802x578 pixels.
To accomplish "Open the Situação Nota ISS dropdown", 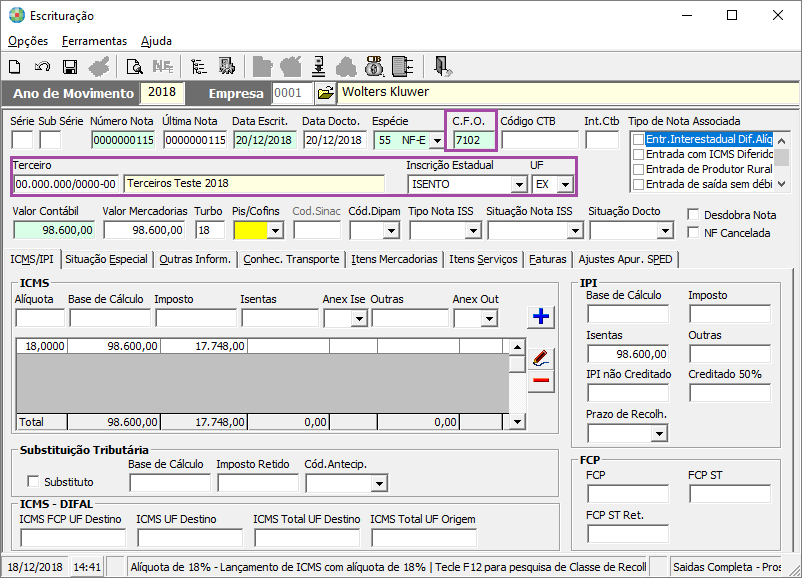I will (575, 231).
